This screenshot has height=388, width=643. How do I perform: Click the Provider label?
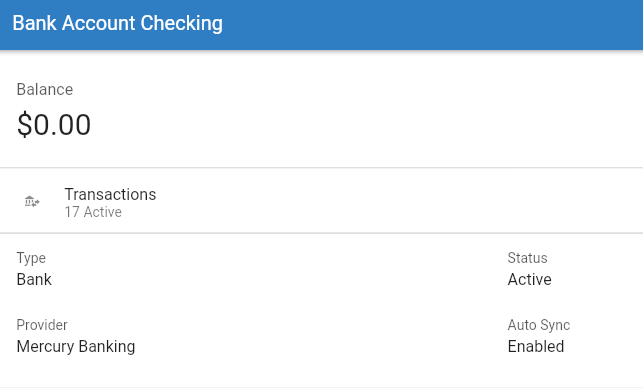[x=42, y=325]
